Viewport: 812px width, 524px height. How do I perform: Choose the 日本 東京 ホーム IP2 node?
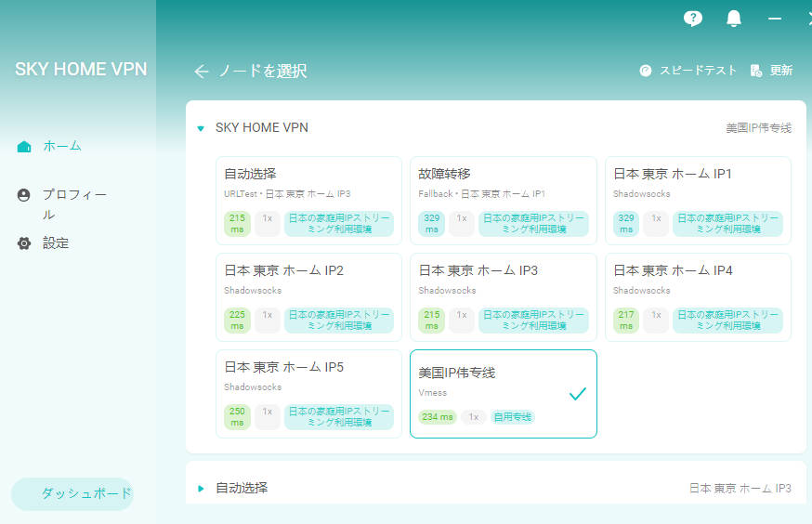[x=308, y=297]
